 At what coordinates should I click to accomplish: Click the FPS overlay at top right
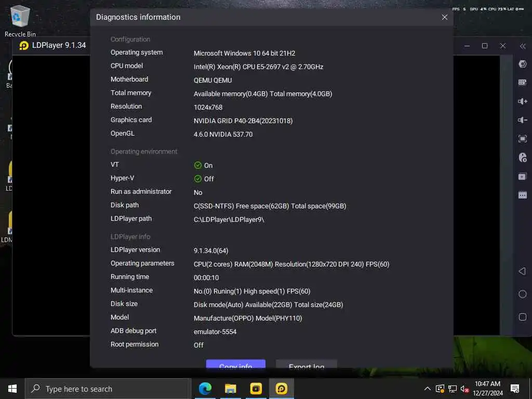click(487, 9)
